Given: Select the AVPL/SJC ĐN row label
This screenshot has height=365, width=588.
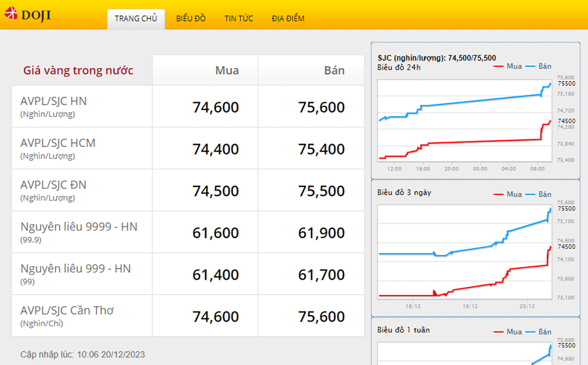Looking at the screenshot, I should coord(54,185).
